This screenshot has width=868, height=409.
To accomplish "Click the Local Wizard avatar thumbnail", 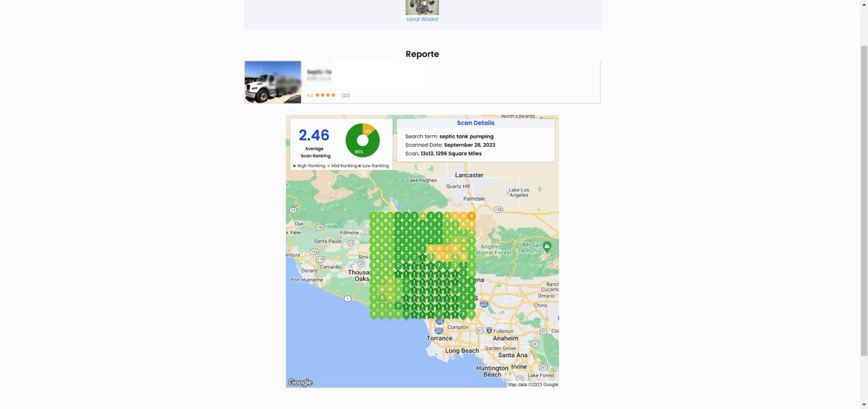I will [x=422, y=7].
